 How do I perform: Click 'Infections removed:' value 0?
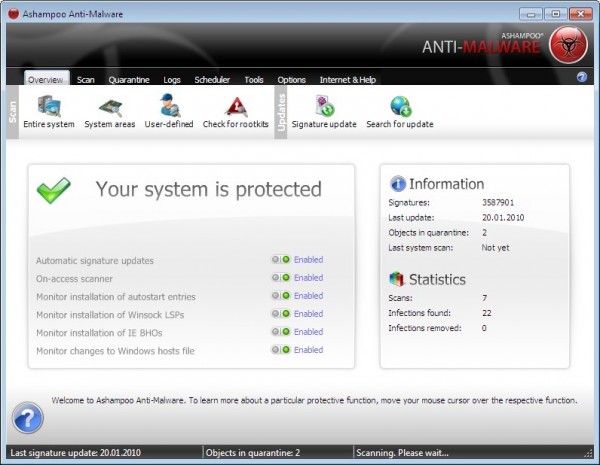484,328
